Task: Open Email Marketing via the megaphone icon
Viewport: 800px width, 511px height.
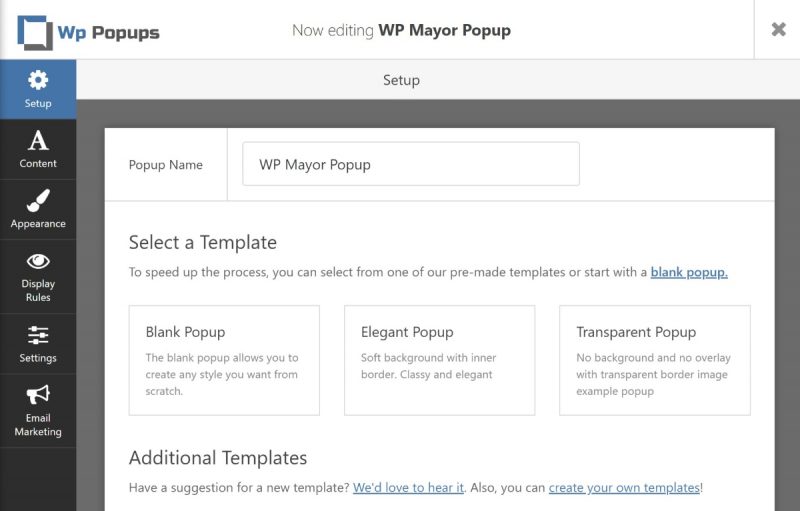Action: (38, 394)
